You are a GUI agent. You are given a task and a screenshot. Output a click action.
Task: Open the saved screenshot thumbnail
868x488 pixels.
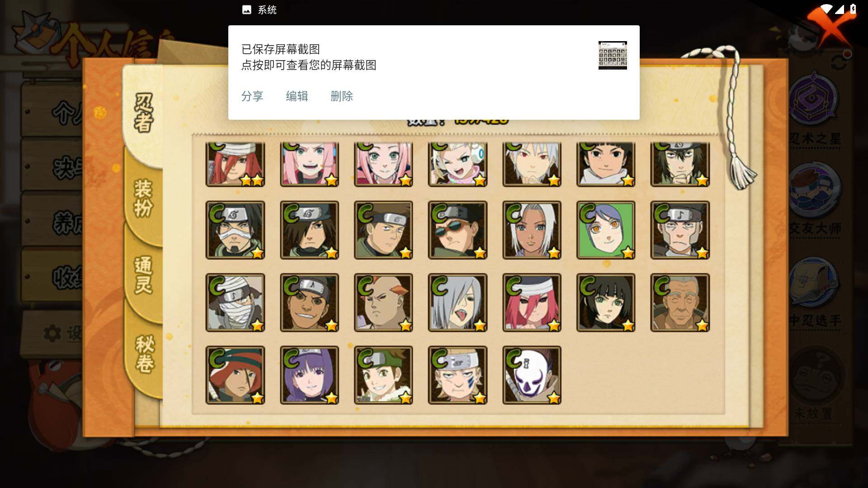point(613,55)
